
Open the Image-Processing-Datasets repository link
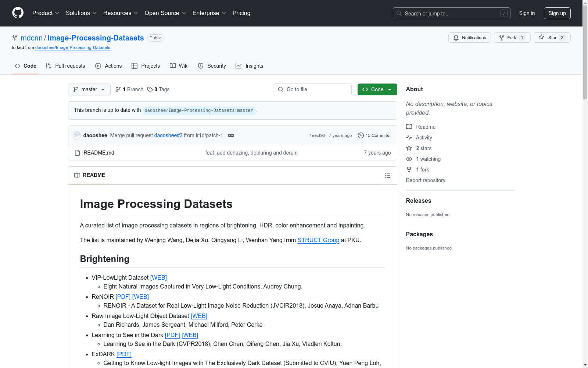click(96, 38)
